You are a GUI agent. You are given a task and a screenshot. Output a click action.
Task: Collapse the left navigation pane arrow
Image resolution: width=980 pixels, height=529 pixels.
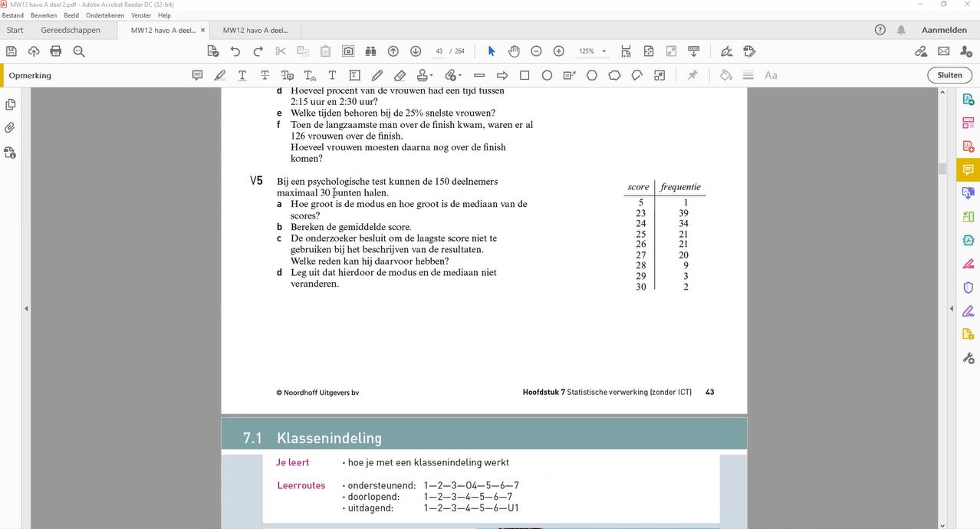pos(26,308)
